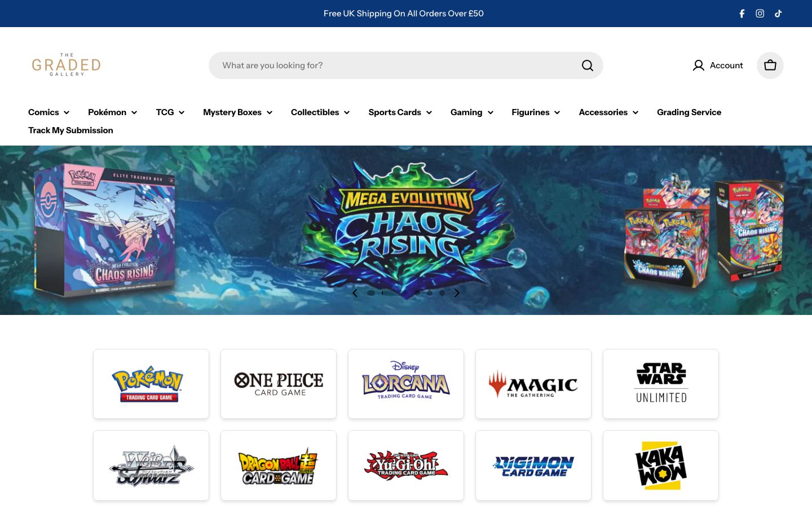Click The Graded Gallery logo
This screenshot has height=508, width=812.
click(67, 65)
